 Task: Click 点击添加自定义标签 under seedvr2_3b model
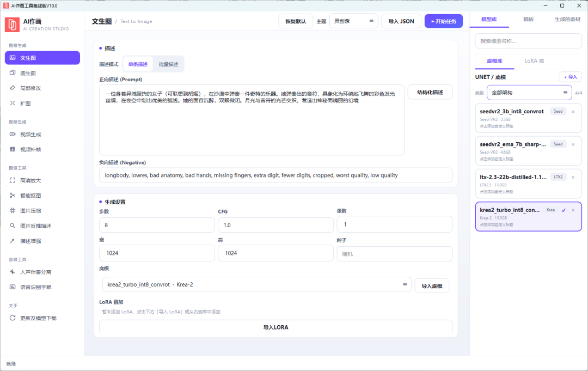point(497,126)
